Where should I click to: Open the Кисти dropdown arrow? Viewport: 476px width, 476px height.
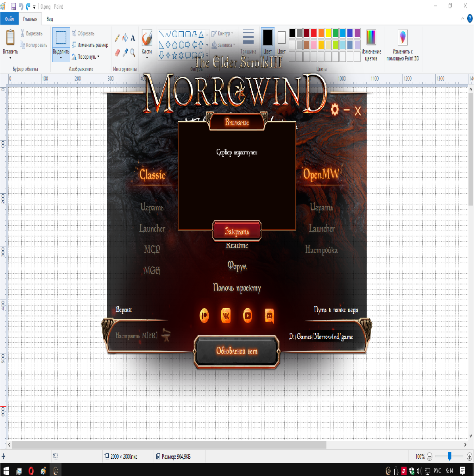click(x=147, y=58)
